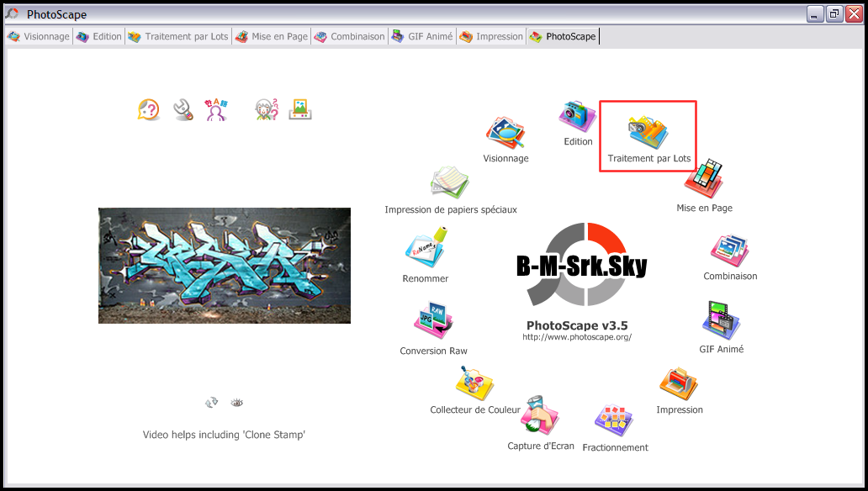Restore down the PhotoScape window

(834, 14)
